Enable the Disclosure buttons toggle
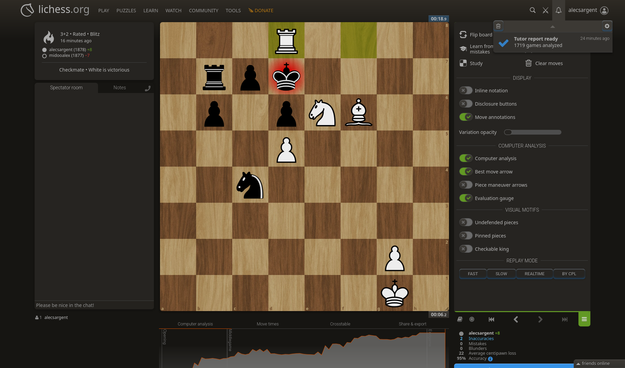625x368 pixels. click(x=466, y=104)
